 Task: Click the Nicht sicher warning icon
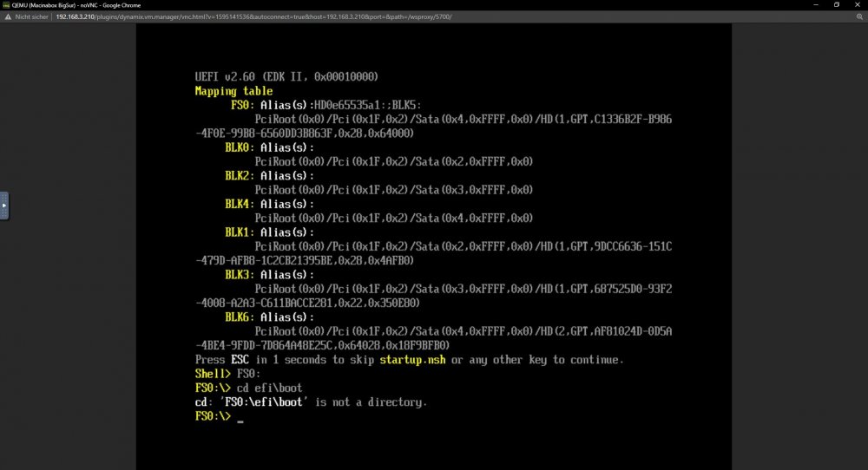8,16
